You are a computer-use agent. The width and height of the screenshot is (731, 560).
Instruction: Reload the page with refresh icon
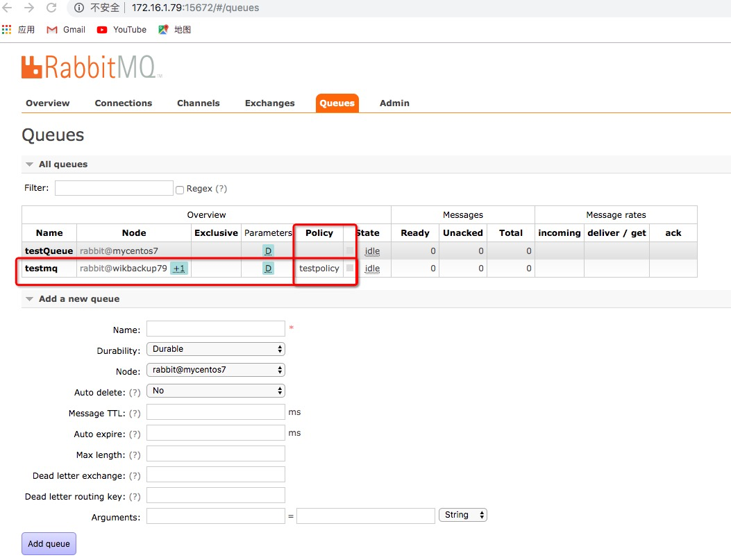[51, 8]
